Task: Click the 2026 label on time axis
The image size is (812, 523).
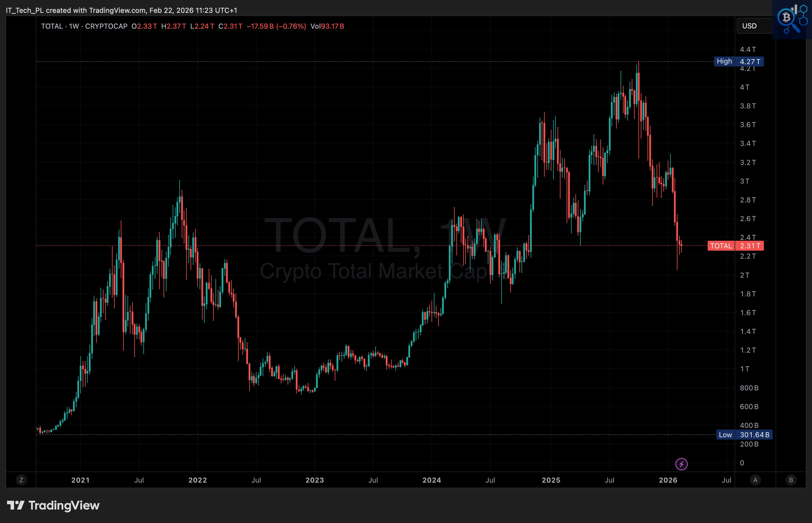Action: pyautogui.click(x=668, y=480)
